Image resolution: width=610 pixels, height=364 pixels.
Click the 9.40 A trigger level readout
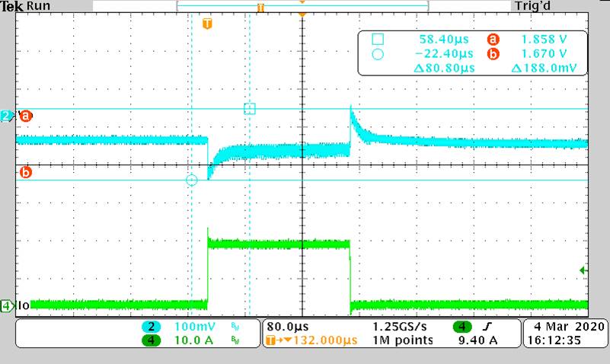[477, 340]
